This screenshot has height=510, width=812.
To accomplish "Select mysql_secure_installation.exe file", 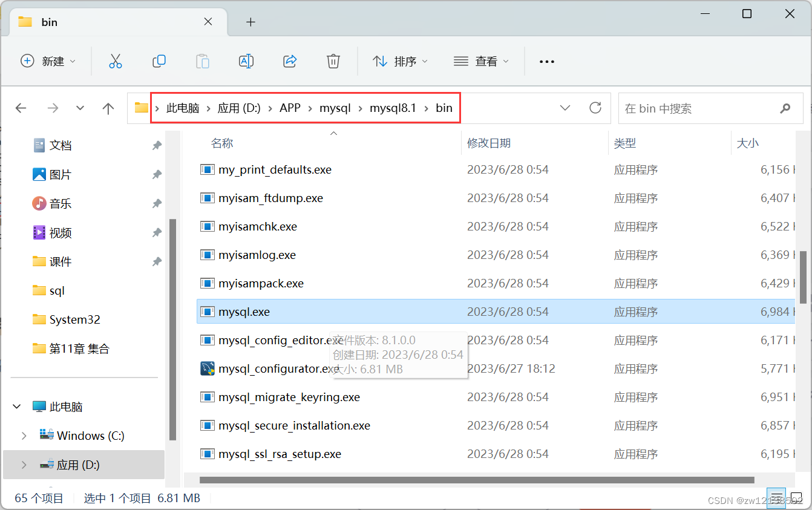I will pos(294,425).
